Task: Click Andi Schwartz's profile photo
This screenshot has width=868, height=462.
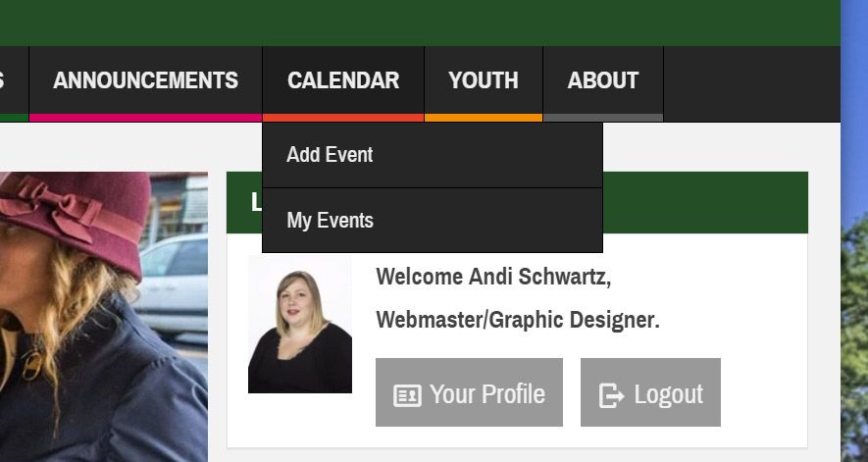Action: (300, 325)
